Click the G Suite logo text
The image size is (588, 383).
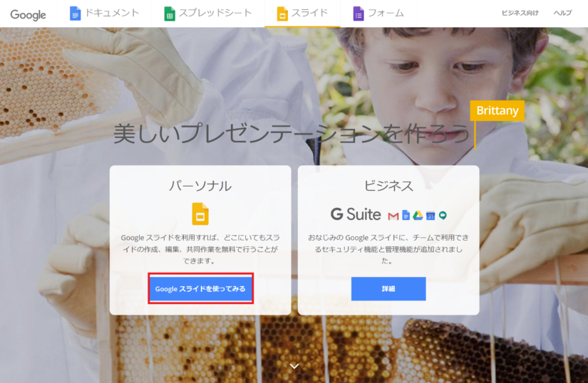coord(356,214)
